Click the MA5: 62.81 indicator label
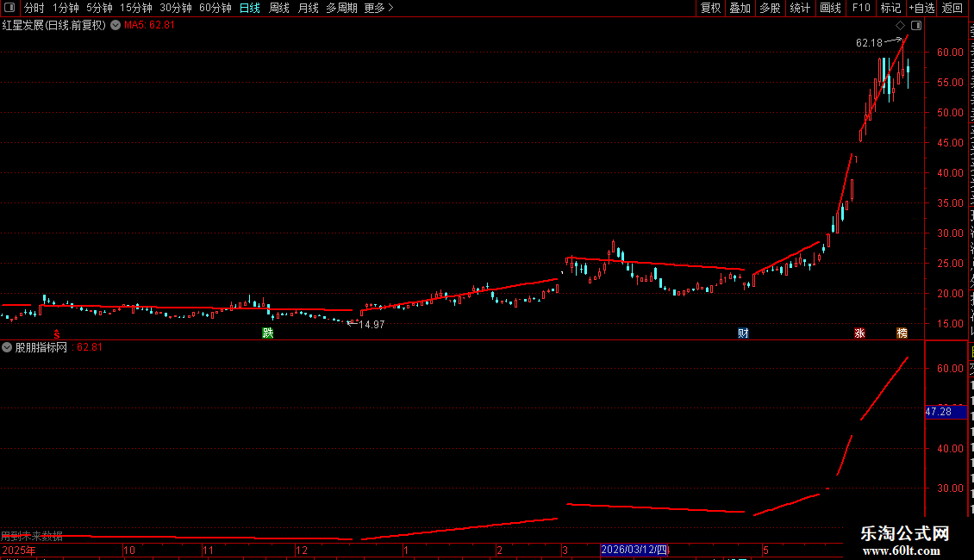Screen dimensions: 974x560 [150, 26]
